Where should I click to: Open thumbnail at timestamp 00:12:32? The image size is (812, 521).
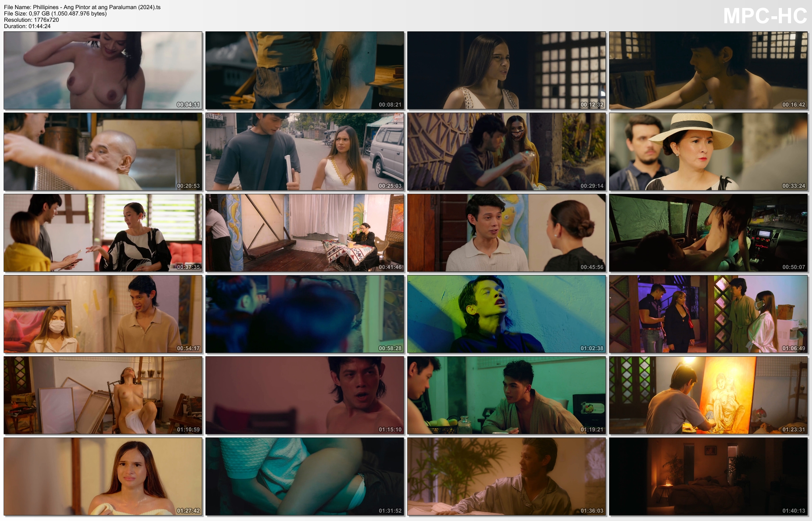coord(506,70)
